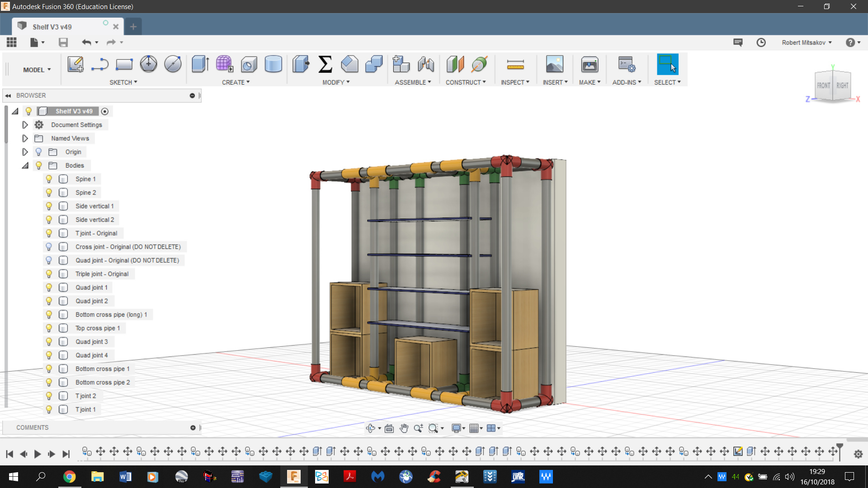
Task: Click the FRONT face of ViewCube
Action: click(x=823, y=85)
